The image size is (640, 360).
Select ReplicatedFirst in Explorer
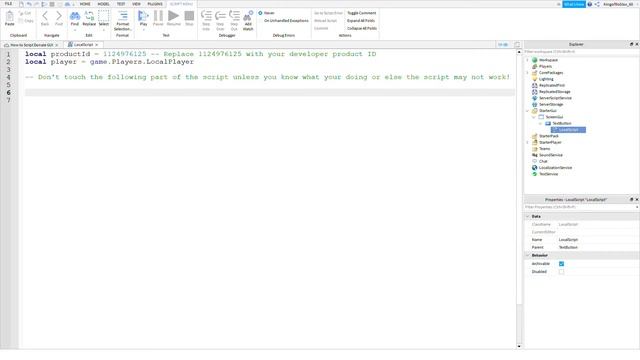[551, 85]
